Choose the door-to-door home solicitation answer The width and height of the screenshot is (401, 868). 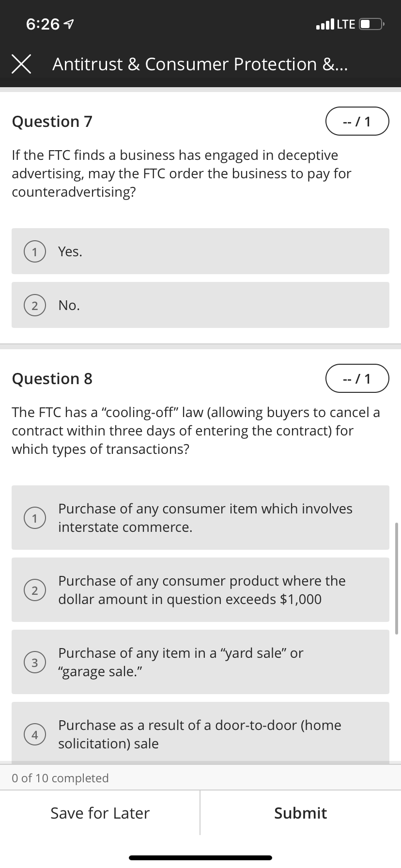pos(200,734)
